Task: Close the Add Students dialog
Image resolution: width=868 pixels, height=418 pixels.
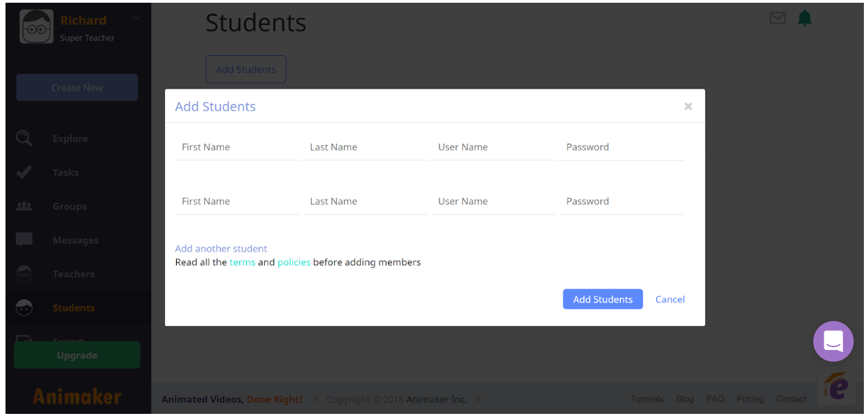Action: click(x=688, y=107)
